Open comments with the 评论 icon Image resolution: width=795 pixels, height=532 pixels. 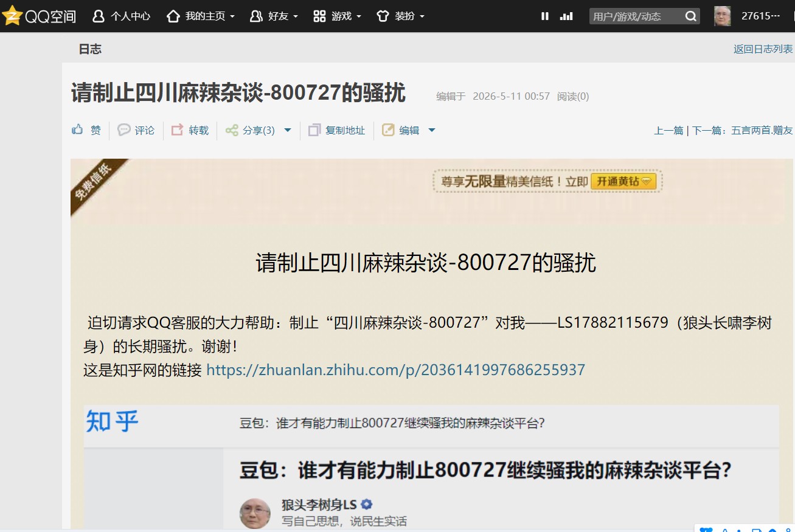136,130
